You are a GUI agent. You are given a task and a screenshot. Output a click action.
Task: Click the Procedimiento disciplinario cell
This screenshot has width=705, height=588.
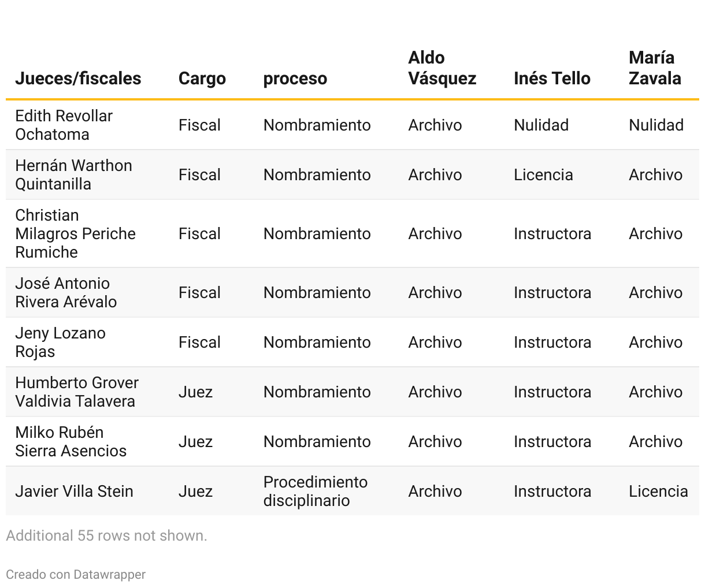click(x=315, y=491)
